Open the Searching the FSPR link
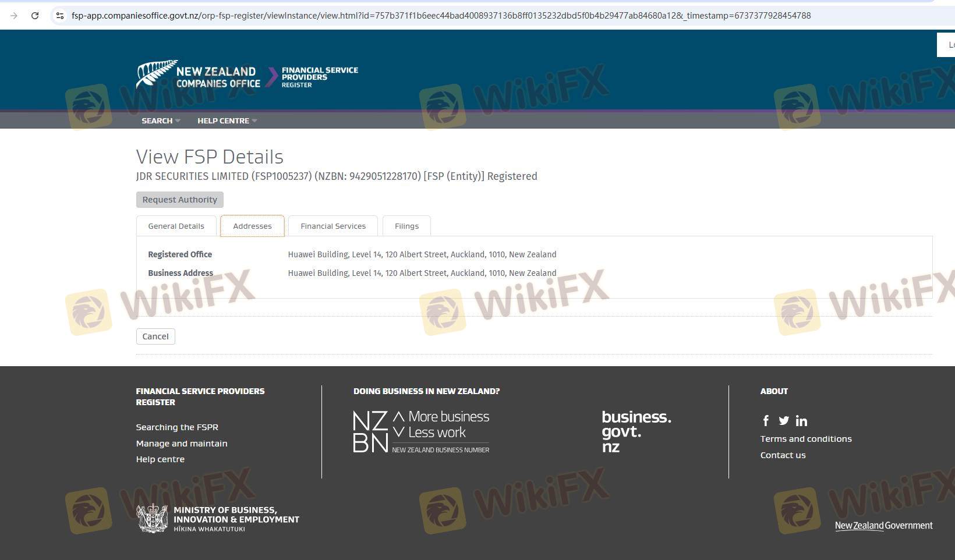The height and width of the screenshot is (560, 955). (x=177, y=427)
